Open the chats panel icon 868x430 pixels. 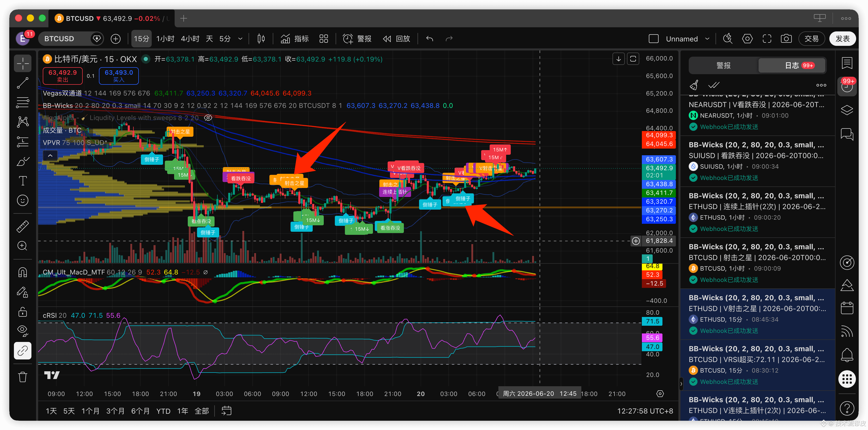[x=847, y=134]
